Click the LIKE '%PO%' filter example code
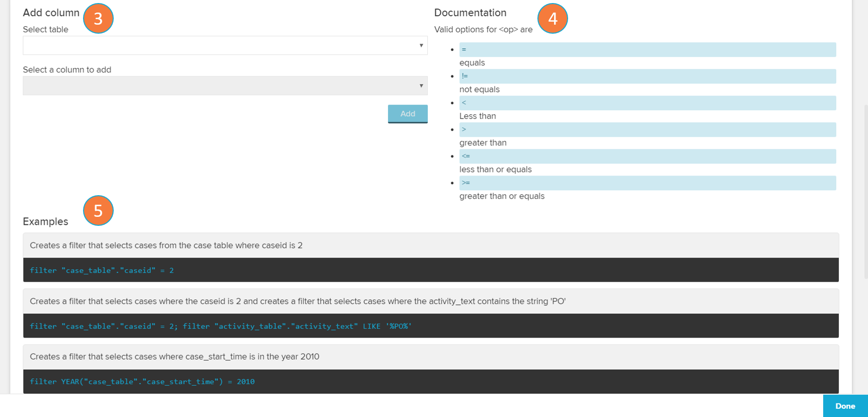The width and height of the screenshot is (868, 417). click(x=220, y=326)
